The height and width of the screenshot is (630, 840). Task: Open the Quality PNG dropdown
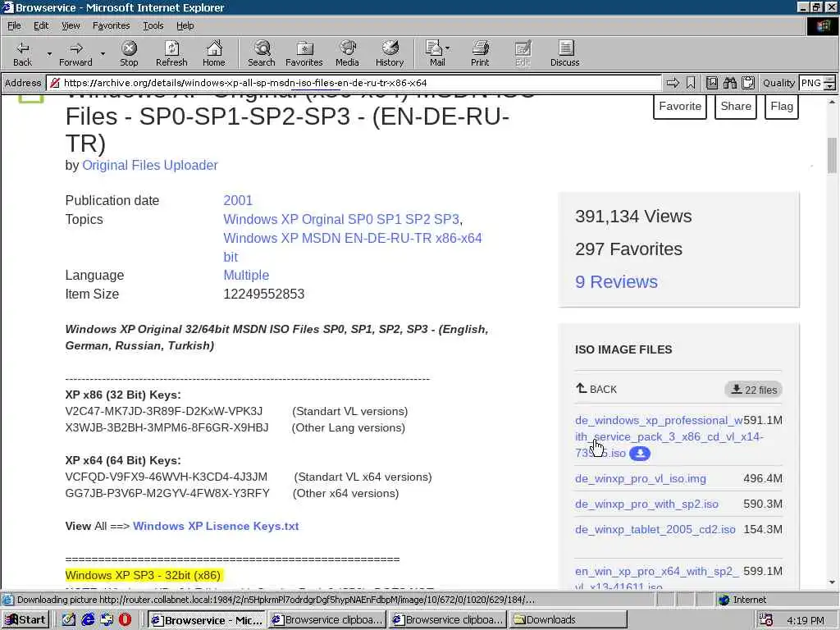[830, 83]
